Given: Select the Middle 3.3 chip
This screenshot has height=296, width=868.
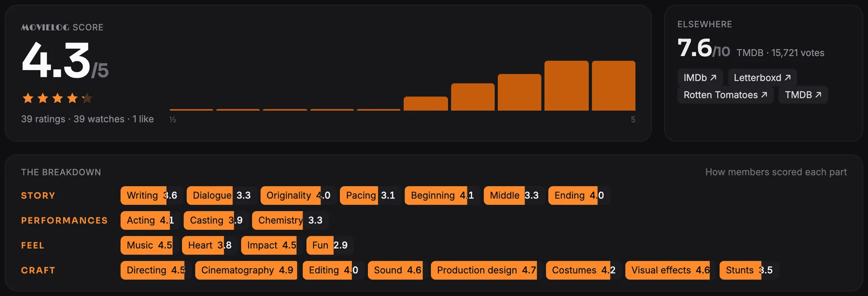Looking at the screenshot, I should pos(514,196).
